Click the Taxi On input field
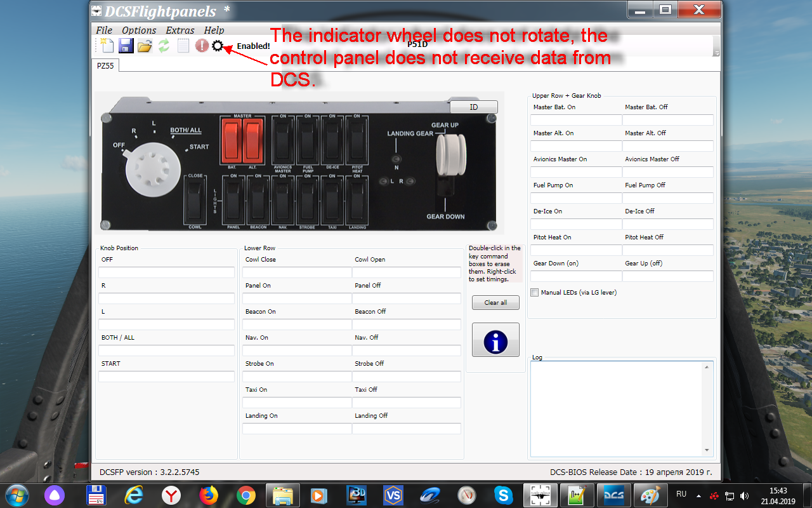The image size is (812, 508). [297, 403]
